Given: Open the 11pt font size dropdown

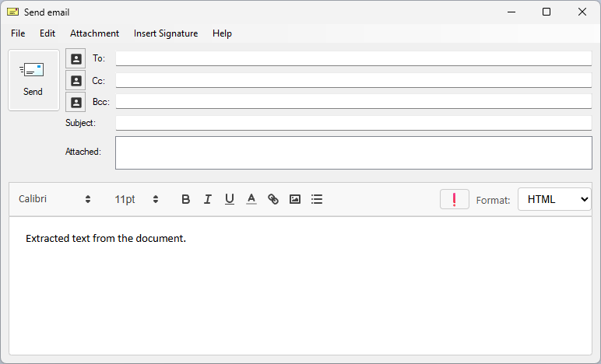Looking at the screenshot, I should [x=137, y=199].
